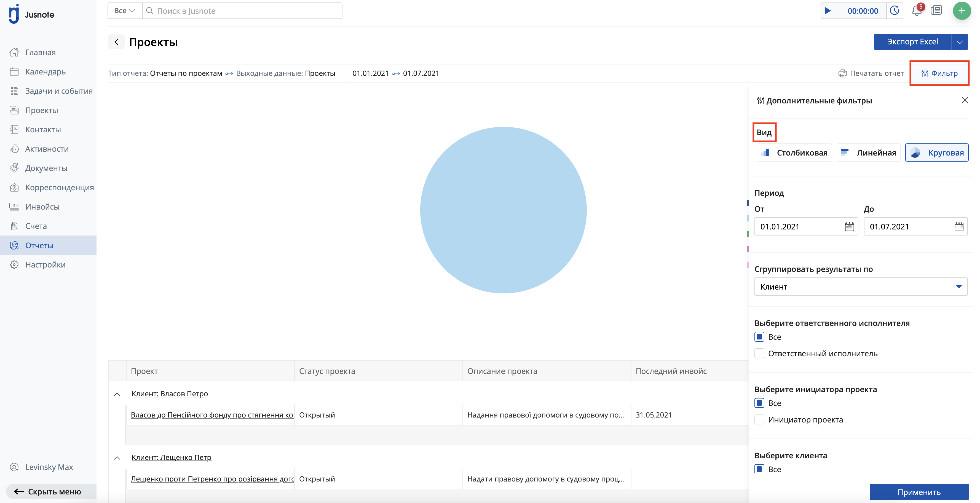Go to Инвойсы in the sidebar
Screen dimensions: 980x503
point(42,207)
